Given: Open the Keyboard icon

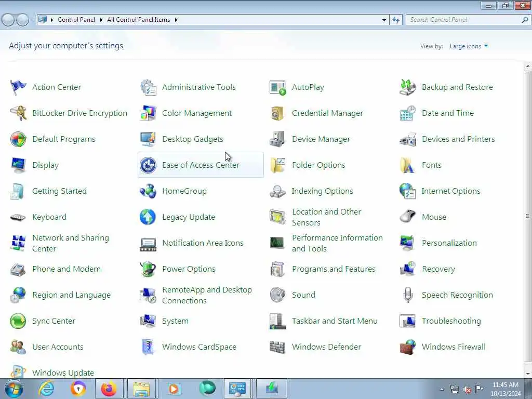Looking at the screenshot, I should click(18, 217).
